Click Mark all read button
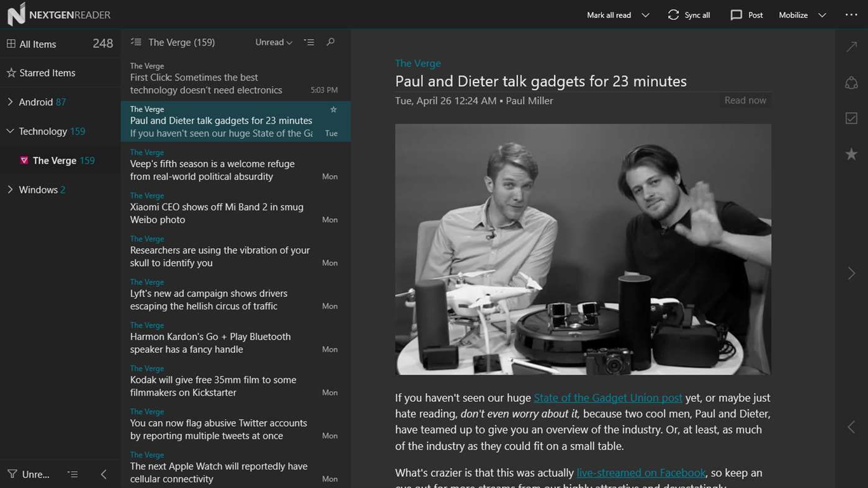 [x=609, y=15]
